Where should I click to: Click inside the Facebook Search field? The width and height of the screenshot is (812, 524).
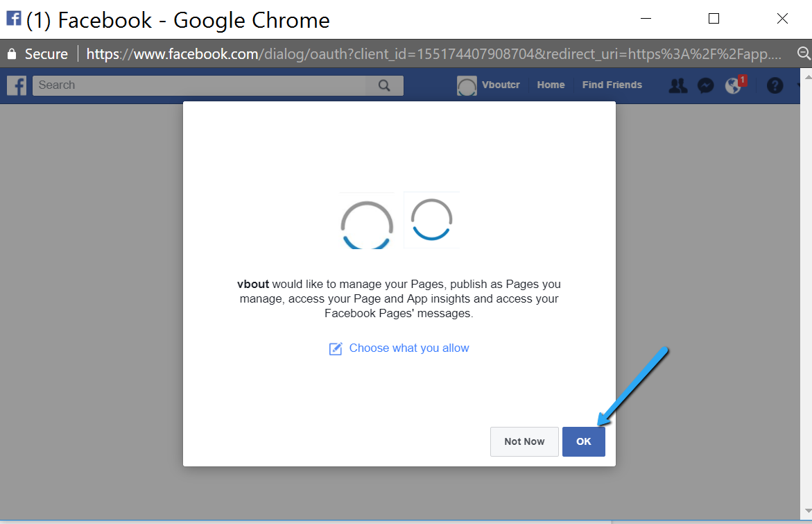point(200,85)
